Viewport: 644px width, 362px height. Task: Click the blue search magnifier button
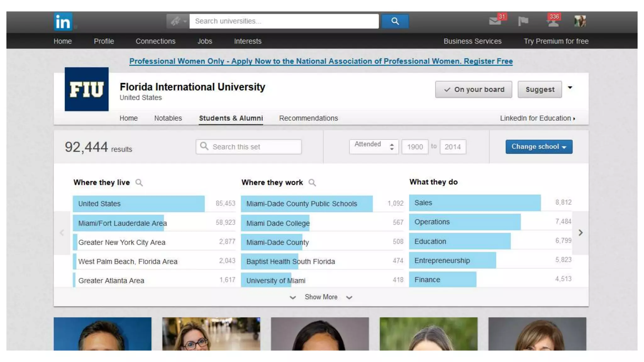(x=395, y=21)
